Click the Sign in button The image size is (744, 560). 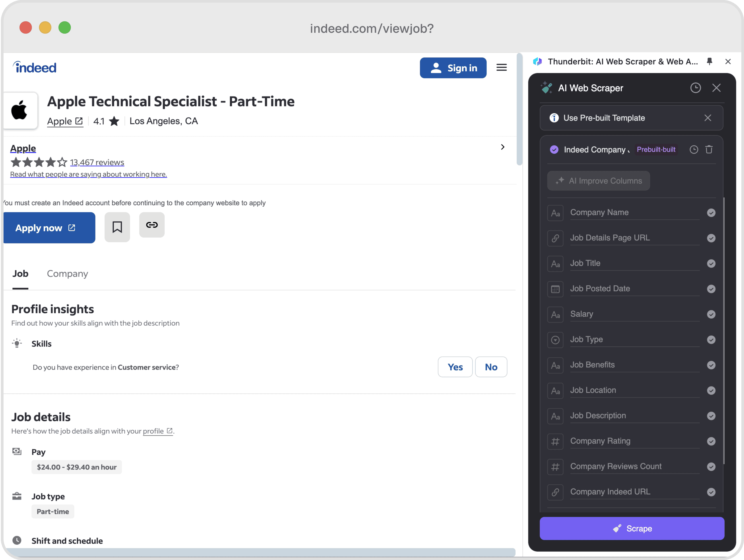453,68
